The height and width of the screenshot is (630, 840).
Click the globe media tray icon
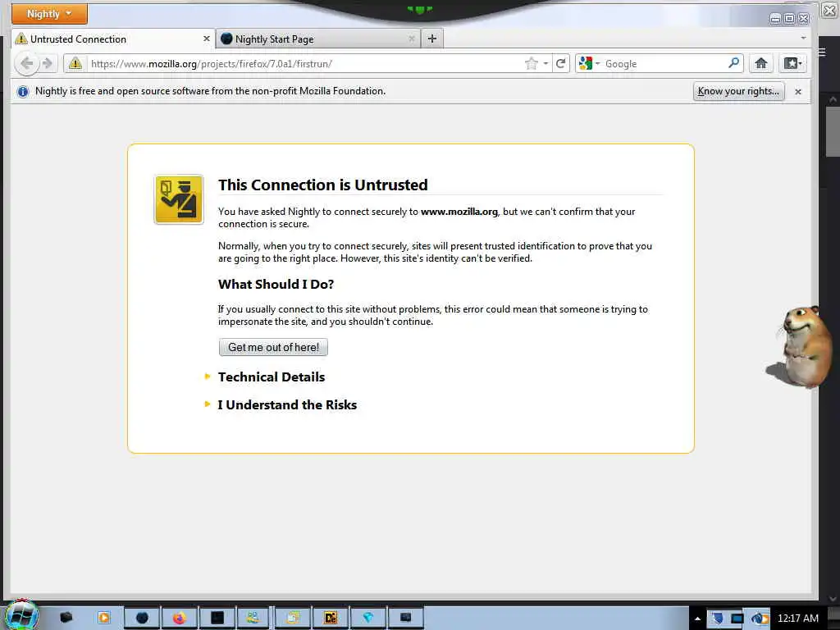[760, 619]
